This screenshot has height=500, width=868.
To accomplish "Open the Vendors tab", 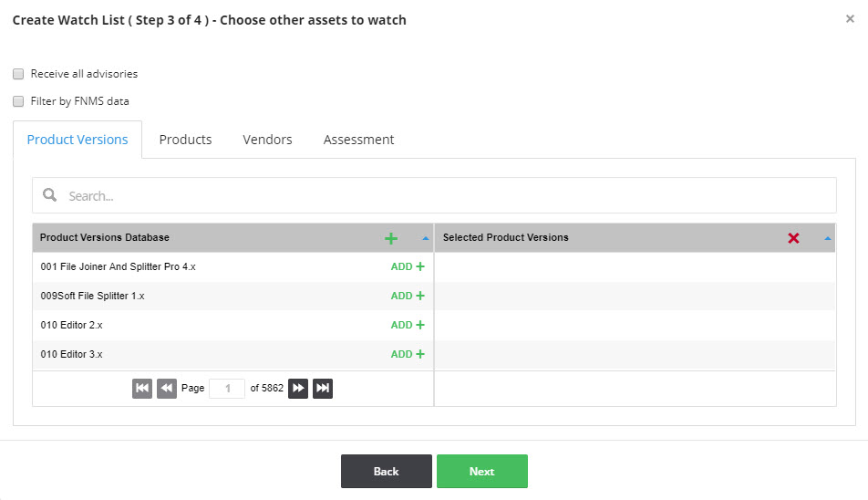I will 267,140.
